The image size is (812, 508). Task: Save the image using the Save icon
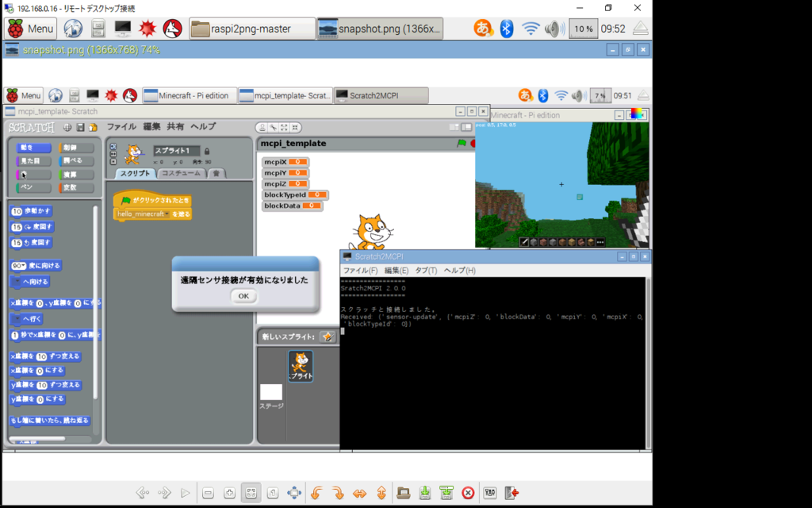[425, 492]
